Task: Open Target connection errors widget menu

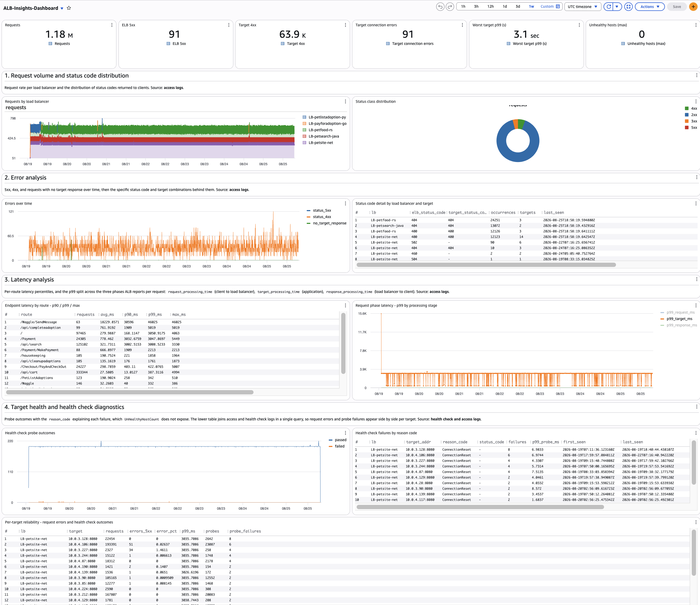Action: [462, 25]
